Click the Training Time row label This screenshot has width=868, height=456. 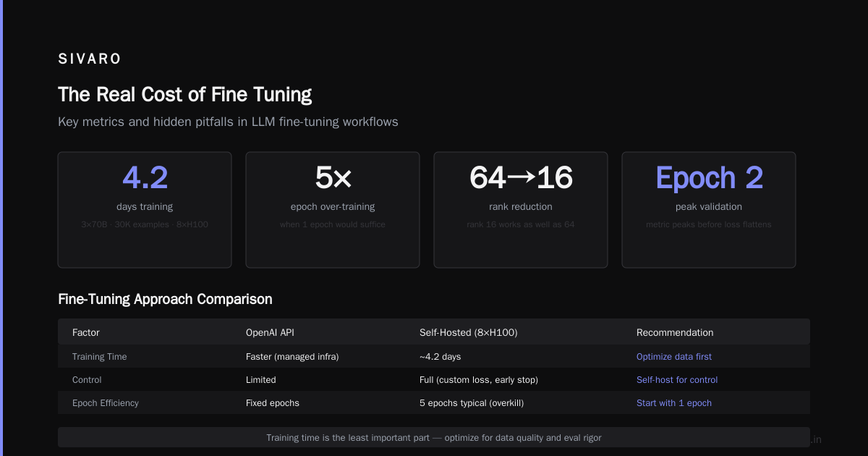point(99,356)
